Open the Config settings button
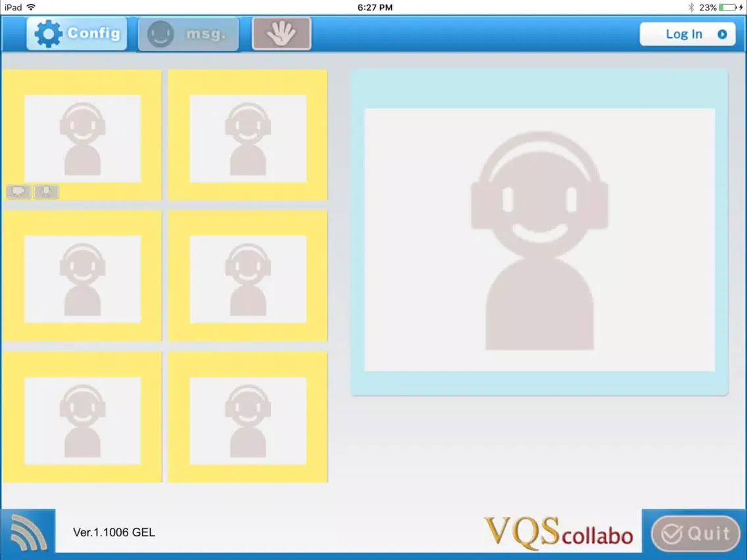This screenshot has width=747, height=560. pos(77,34)
